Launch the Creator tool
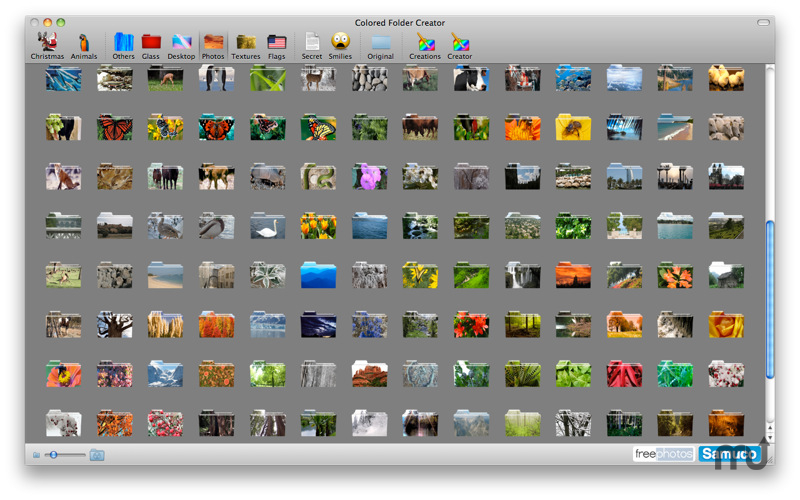The image size is (800, 500). [x=460, y=46]
